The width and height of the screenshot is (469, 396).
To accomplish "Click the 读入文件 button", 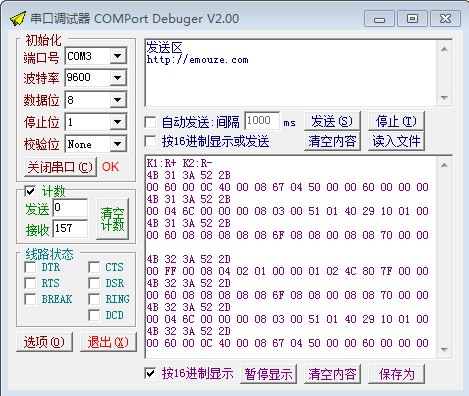I will (x=396, y=141).
